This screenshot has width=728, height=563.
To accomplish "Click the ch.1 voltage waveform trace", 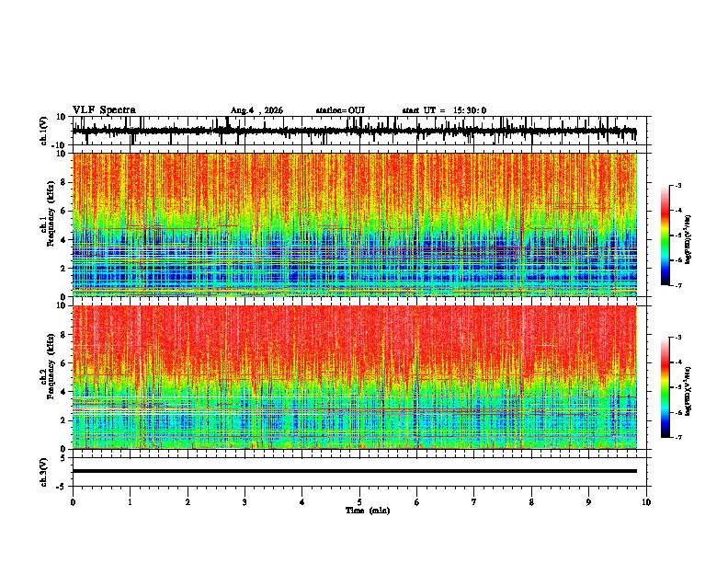I will 355,131.
